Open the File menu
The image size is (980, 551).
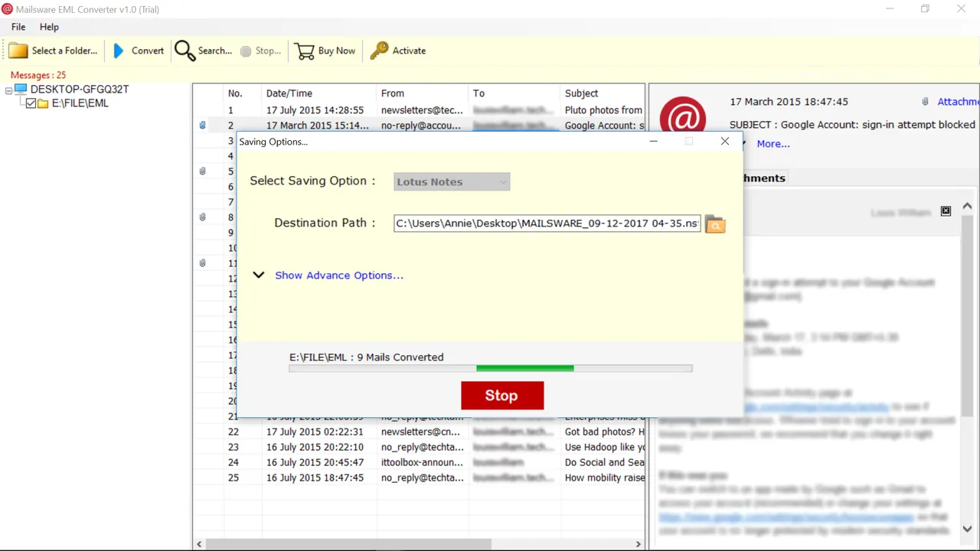pos(18,27)
